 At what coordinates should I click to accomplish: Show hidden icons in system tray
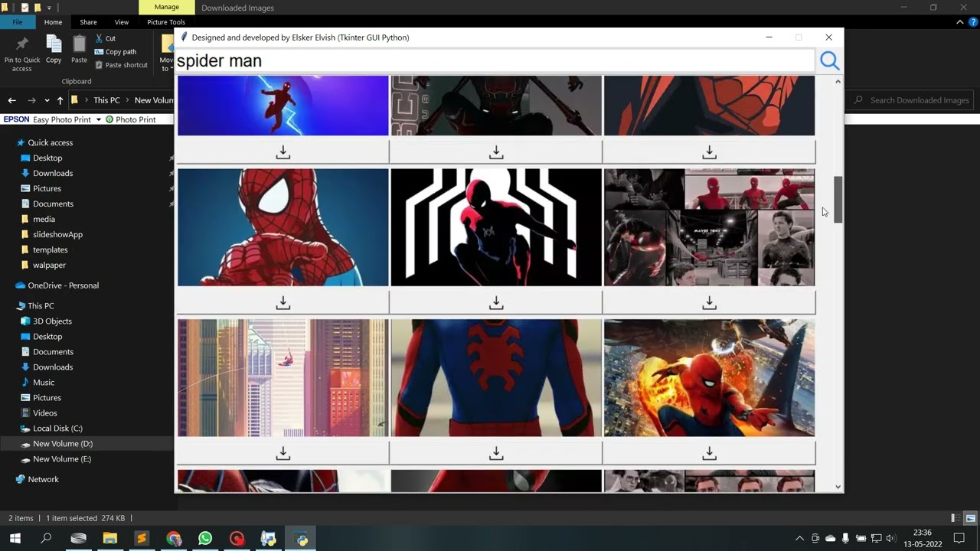800,539
